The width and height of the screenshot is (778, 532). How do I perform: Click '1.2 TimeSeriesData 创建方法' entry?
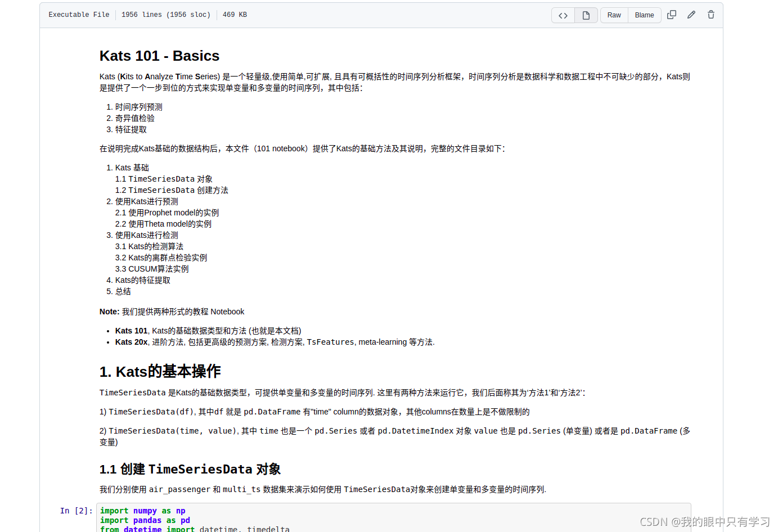tap(172, 190)
